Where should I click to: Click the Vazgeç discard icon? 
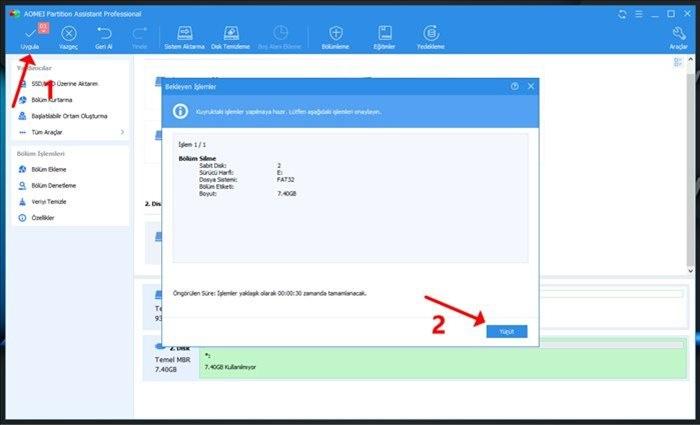pyautogui.click(x=68, y=34)
